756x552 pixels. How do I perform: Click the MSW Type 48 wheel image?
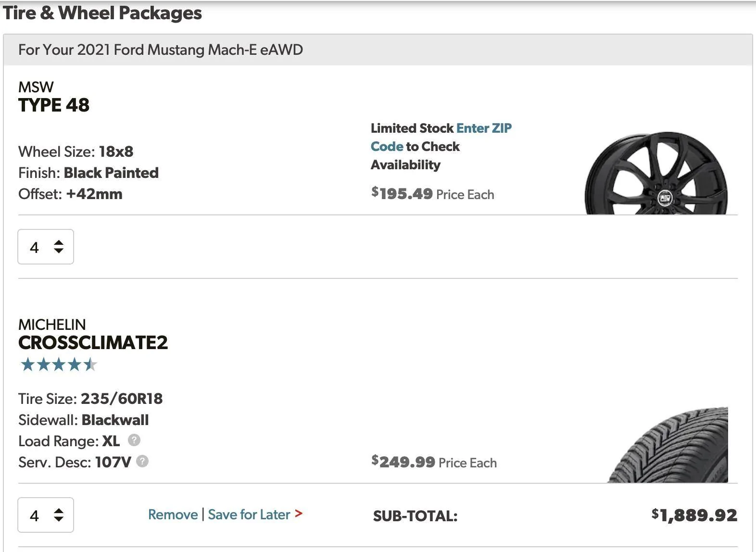click(x=656, y=173)
